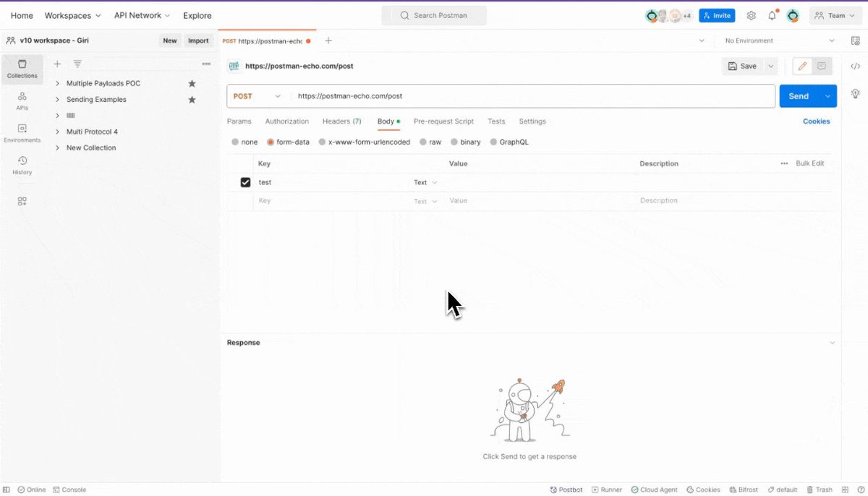
Task: Open the Console in status bar
Action: [x=69, y=489]
